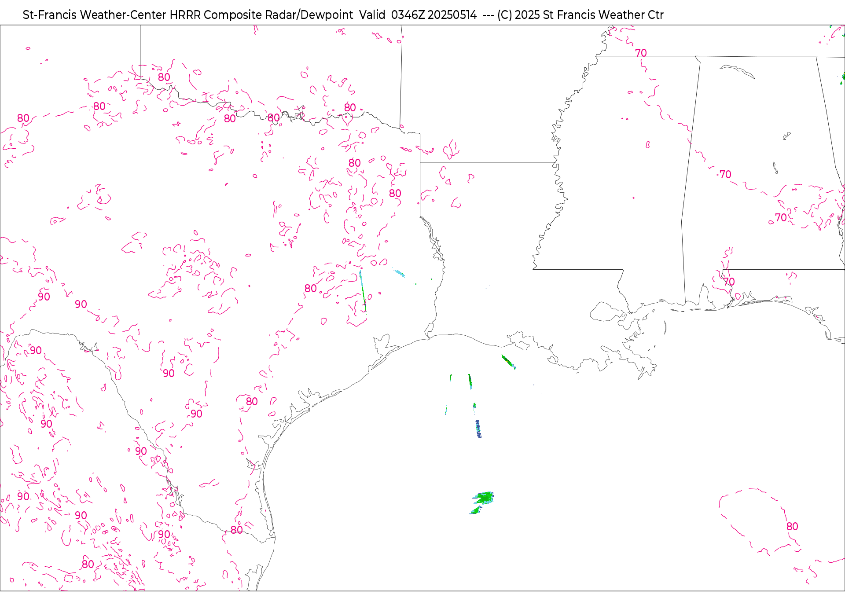
Task: Select the "Valid 0346Z 20250514" timestamp text
Action: pos(418,15)
